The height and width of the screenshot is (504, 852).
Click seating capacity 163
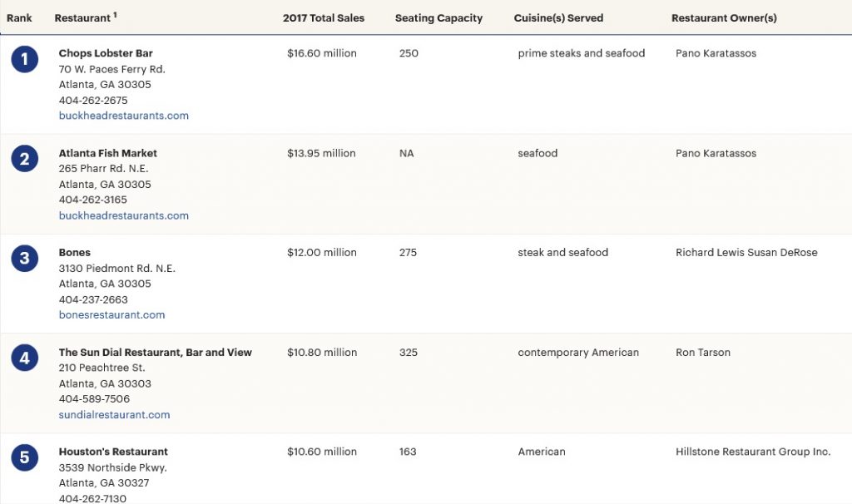(x=408, y=452)
